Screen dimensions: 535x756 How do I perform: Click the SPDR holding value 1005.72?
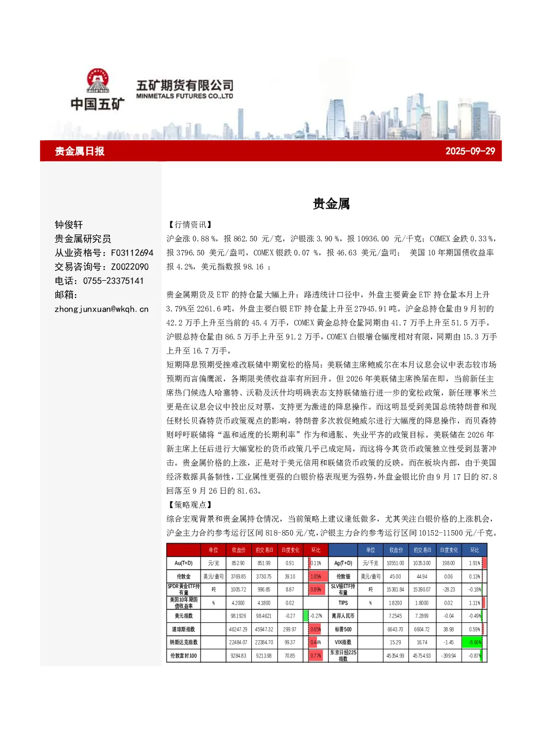238,589
